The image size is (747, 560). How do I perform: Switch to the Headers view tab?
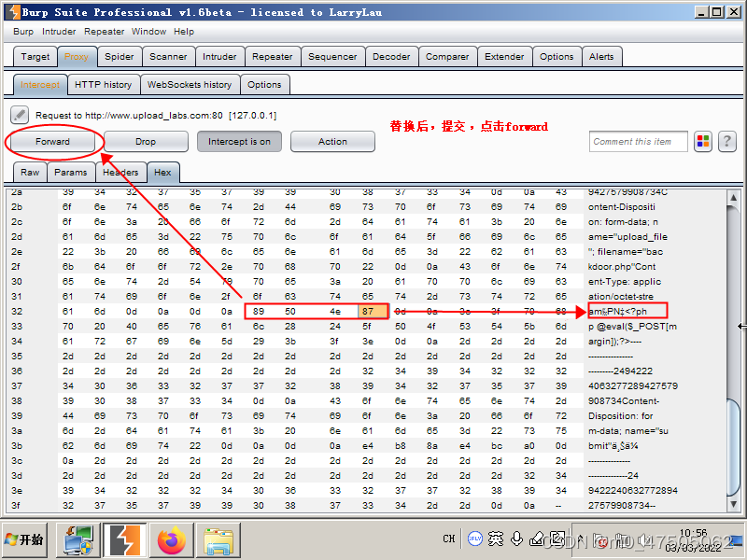pyautogui.click(x=120, y=173)
